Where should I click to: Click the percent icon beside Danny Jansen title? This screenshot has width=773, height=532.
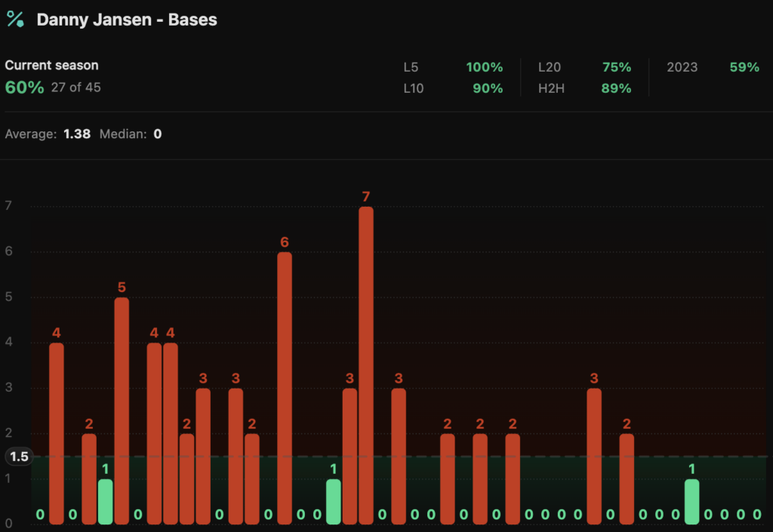coord(15,19)
